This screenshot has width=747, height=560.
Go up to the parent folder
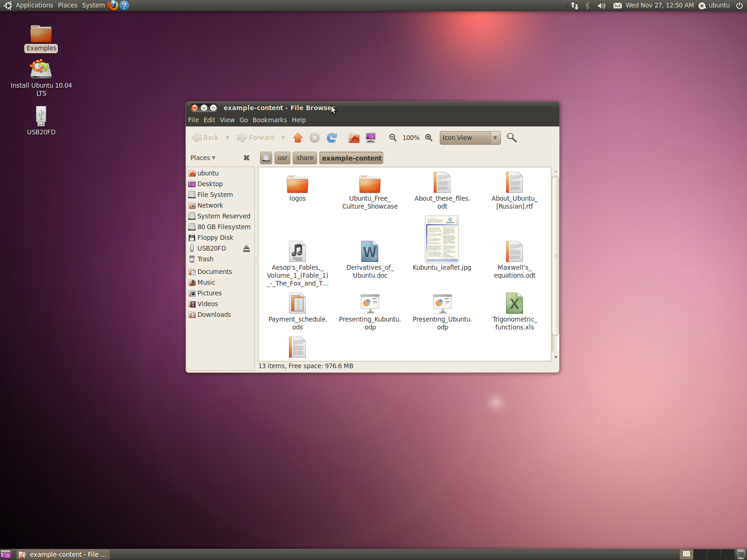tap(298, 138)
